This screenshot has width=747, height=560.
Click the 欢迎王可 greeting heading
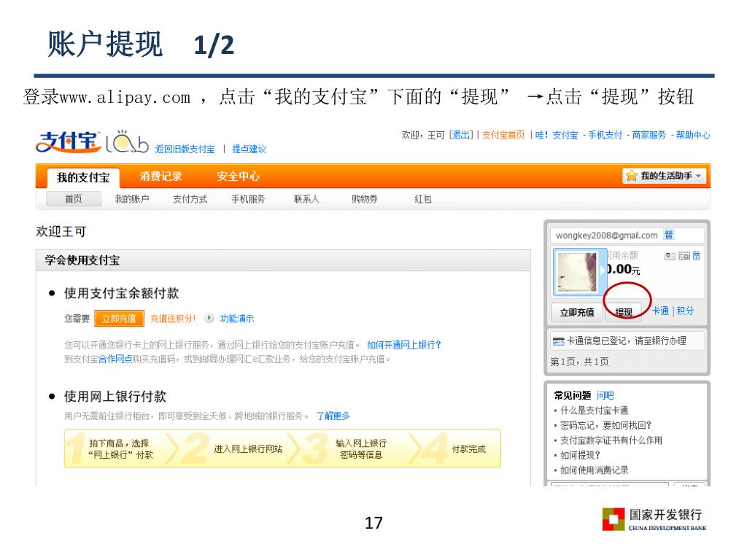pyautogui.click(x=61, y=232)
